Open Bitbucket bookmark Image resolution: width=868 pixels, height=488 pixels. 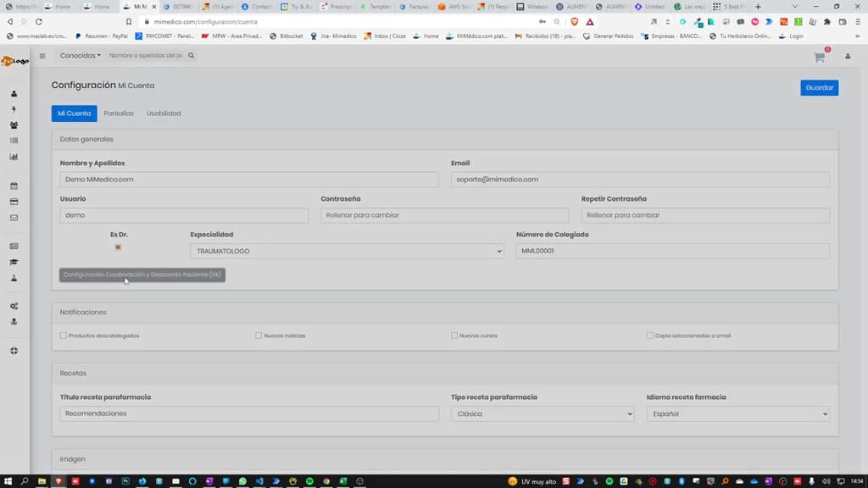287,36
